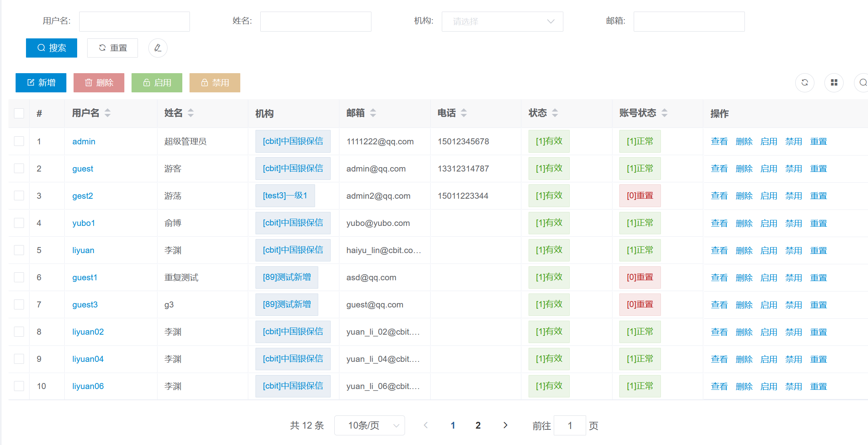868x445 pixels.
Task: Go to page 1
Action: pyautogui.click(x=453, y=425)
